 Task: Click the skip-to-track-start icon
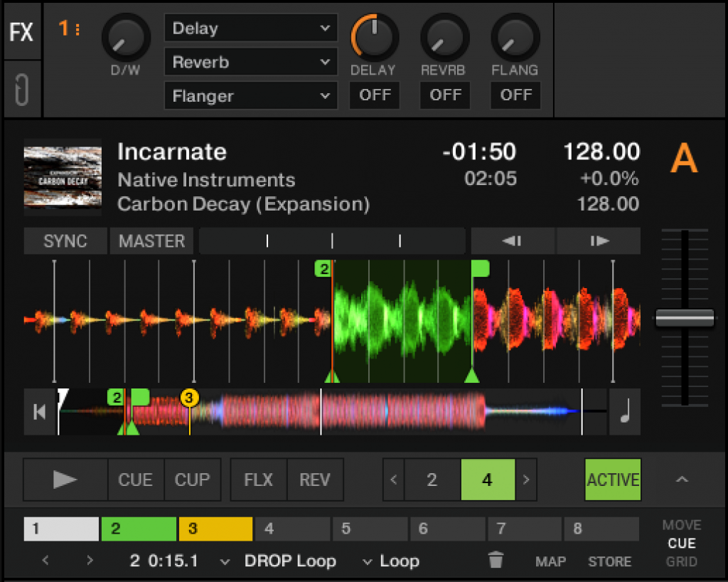pos(39,411)
